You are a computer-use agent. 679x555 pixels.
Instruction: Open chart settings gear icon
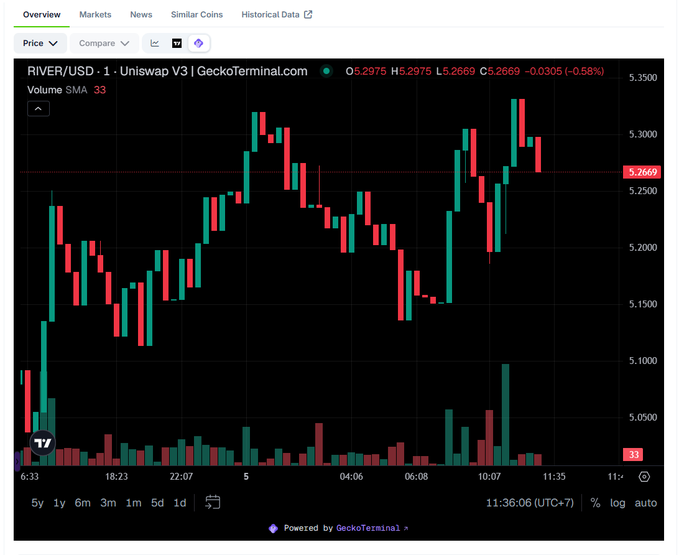644,477
